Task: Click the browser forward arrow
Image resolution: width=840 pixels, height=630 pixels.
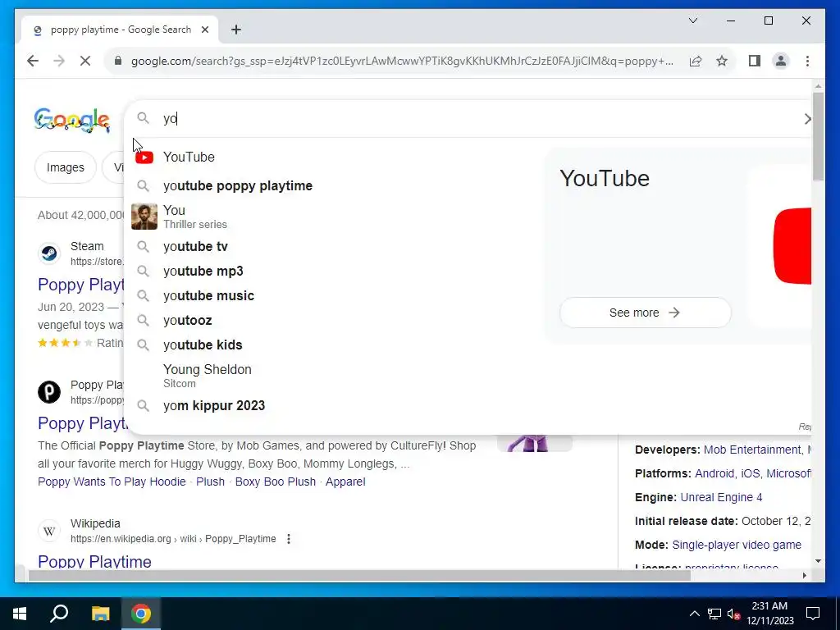Action: click(59, 61)
